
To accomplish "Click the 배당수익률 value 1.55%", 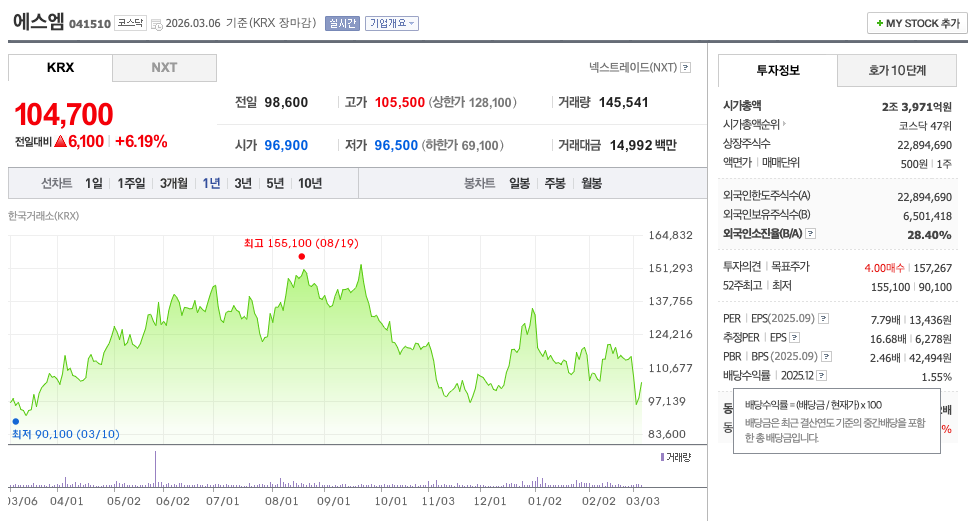I will coord(937,377).
